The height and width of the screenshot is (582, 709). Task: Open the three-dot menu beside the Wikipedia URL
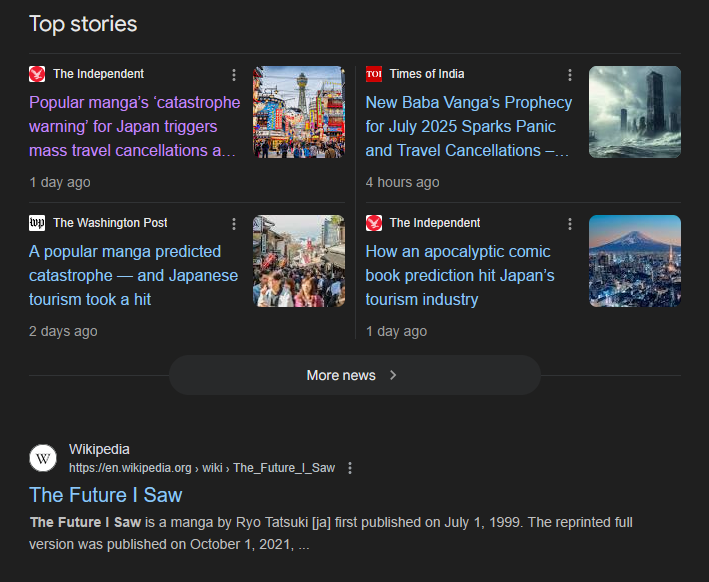point(350,468)
